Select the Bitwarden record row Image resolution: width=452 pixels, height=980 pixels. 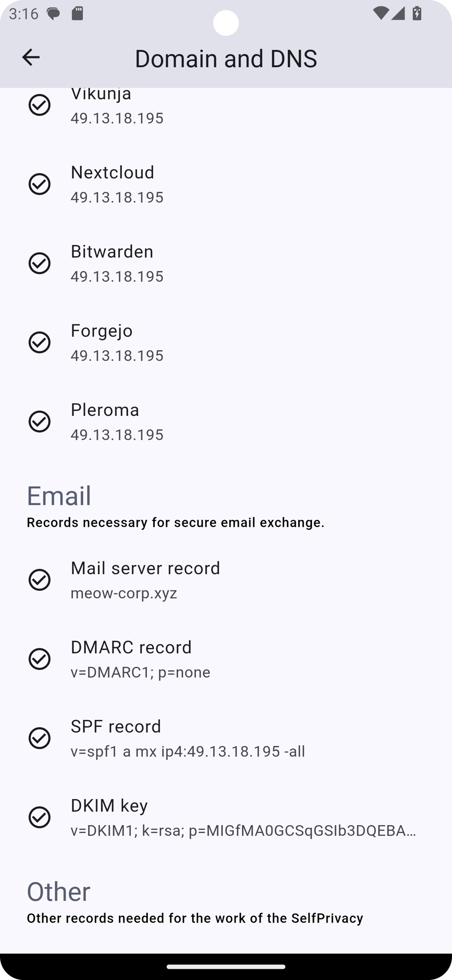[225, 263]
